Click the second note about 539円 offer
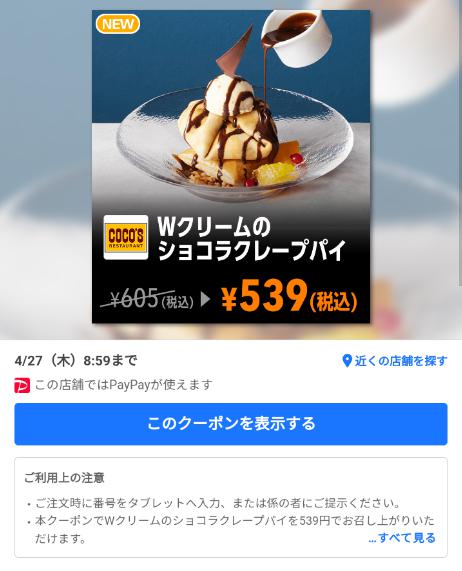The height and width of the screenshot is (571, 462). point(235,529)
